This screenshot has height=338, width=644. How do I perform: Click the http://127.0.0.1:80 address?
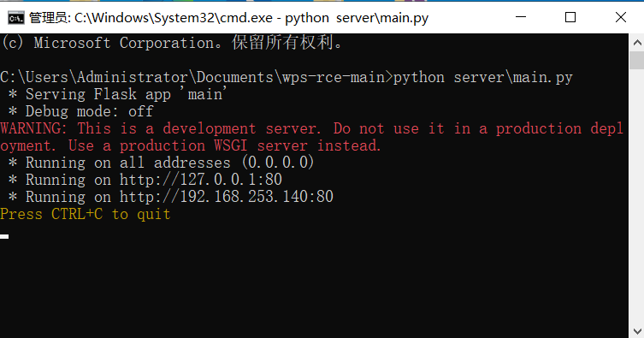tap(201, 180)
